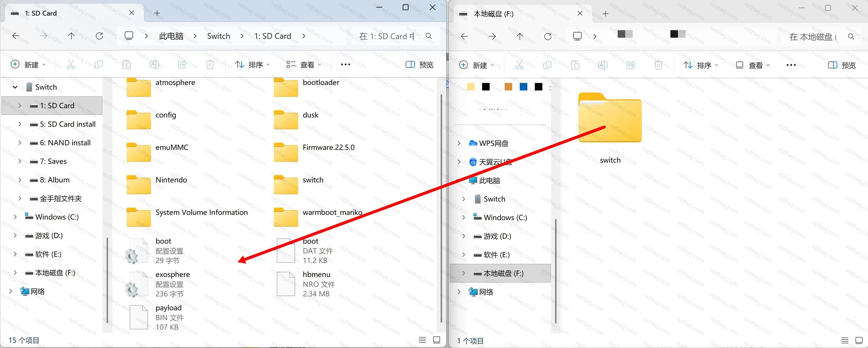Add a new tab in SD Card window
The image size is (868, 348).
click(x=157, y=13)
